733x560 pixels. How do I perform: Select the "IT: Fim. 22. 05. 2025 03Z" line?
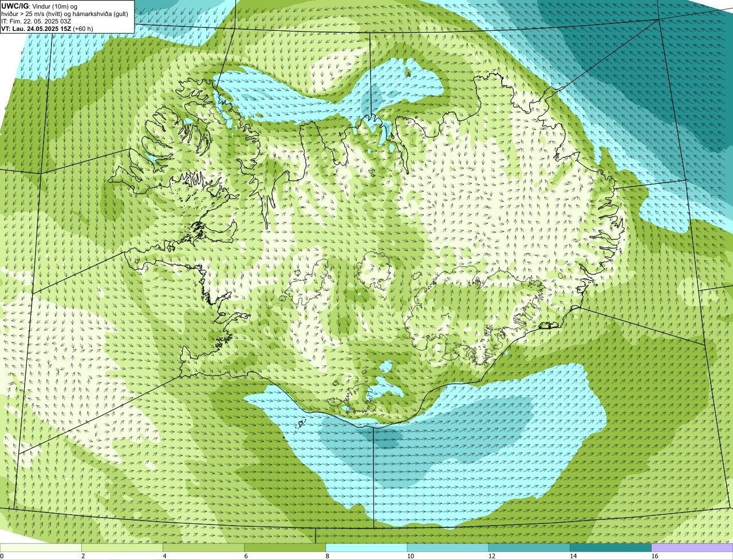coord(36,21)
